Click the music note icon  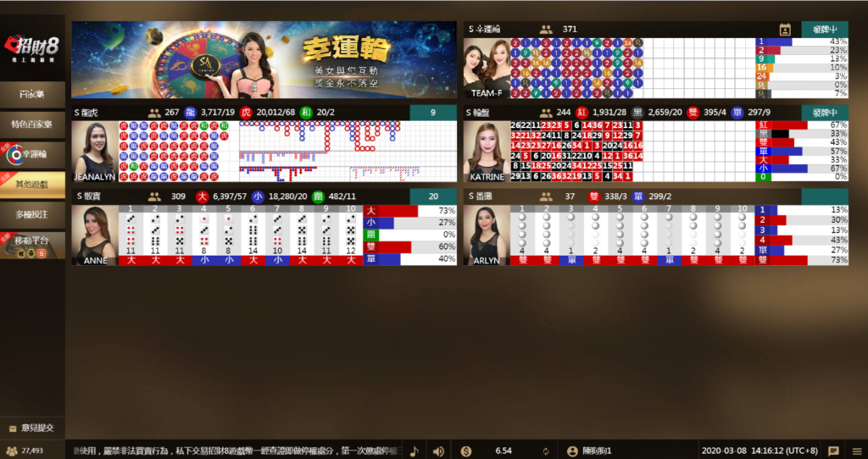tap(415, 451)
